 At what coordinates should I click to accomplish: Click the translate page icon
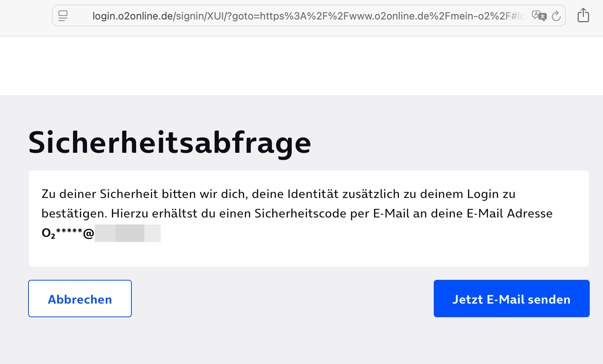click(x=539, y=16)
